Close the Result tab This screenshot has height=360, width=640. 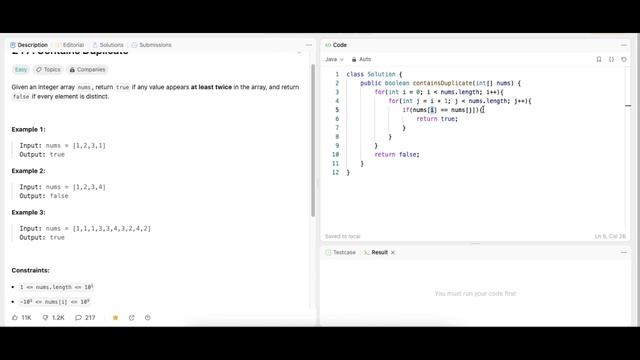click(x=393, y=252)
